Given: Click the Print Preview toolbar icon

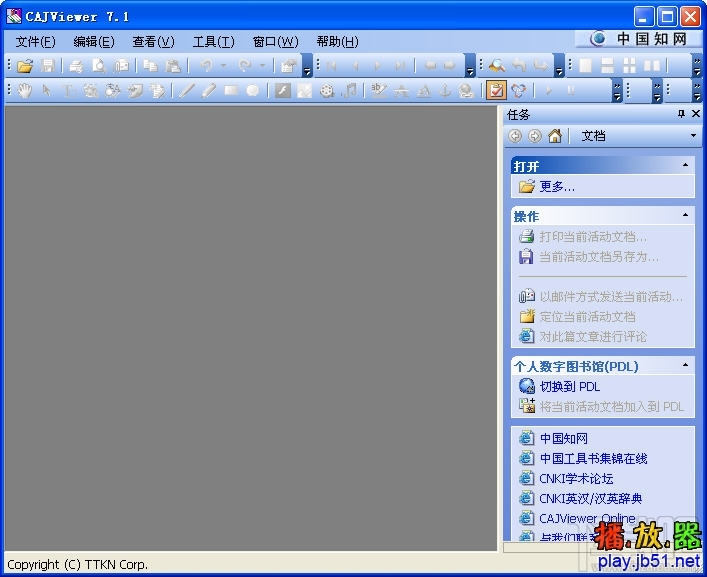Looking at the screenshot, I should [98, 66].
